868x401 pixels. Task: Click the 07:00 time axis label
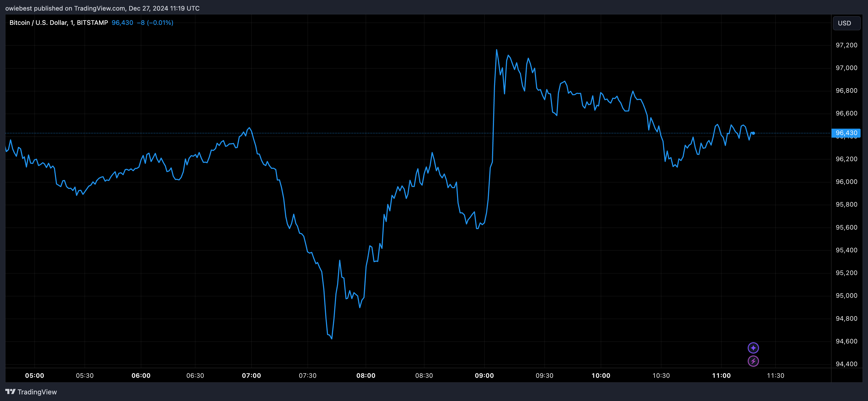pyautogui.click(x=251, y=375)
